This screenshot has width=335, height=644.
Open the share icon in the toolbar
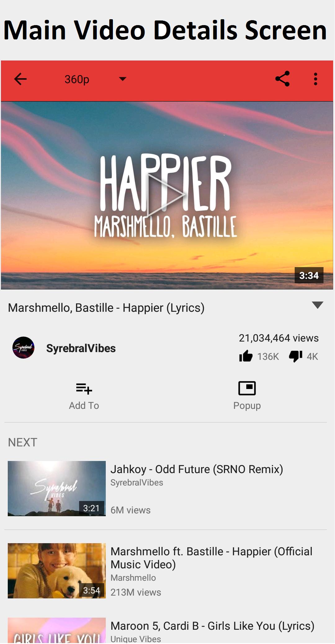tap(282, 79)
